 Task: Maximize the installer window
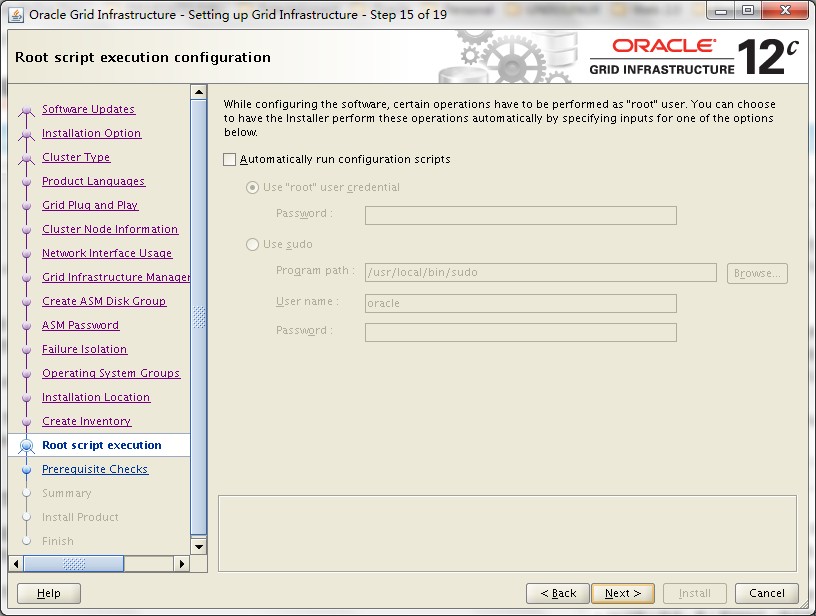[x=747, y=11]
